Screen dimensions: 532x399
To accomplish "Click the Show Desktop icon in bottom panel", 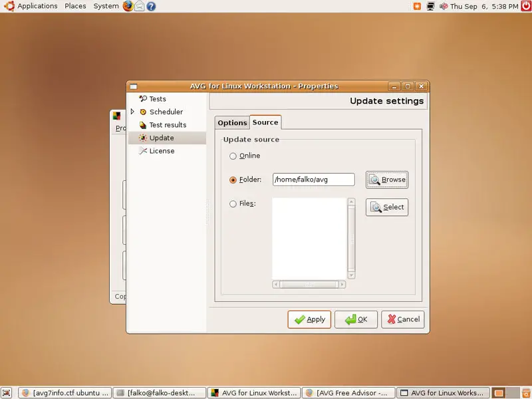I will click(7, 393).
